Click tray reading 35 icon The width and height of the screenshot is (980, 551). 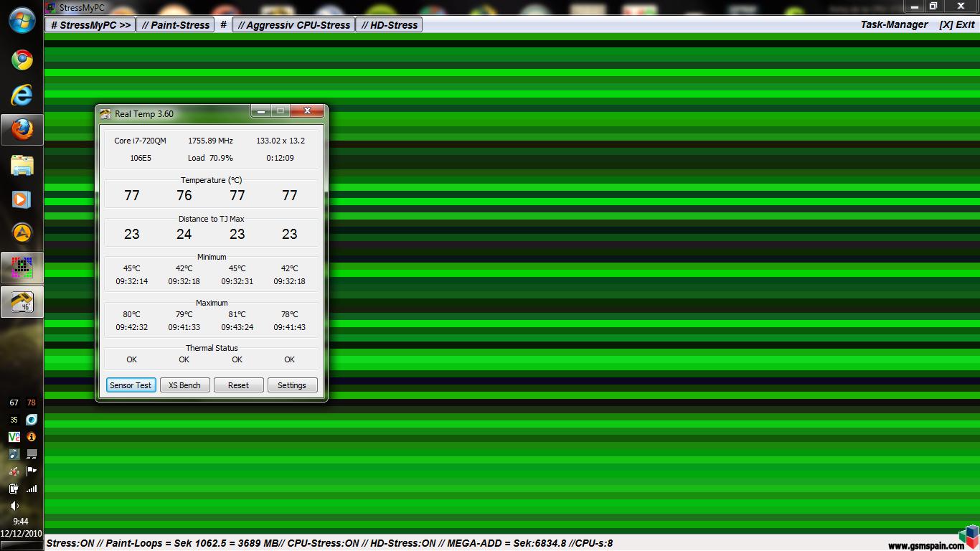coord(14,420)
